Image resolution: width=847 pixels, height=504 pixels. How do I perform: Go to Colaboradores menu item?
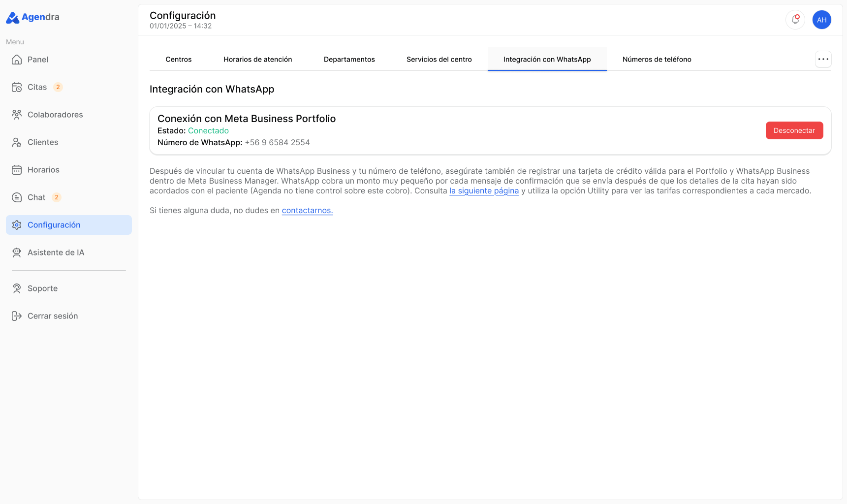pos(69,115)
